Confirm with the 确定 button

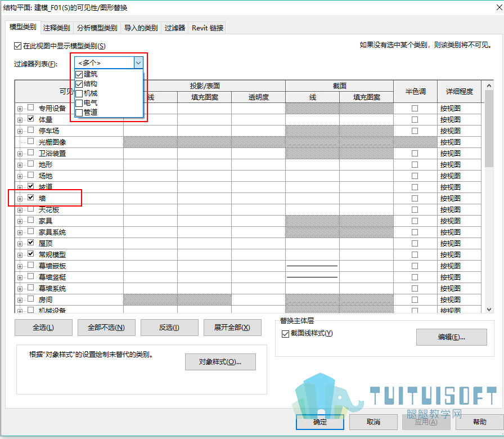[320, 422]
